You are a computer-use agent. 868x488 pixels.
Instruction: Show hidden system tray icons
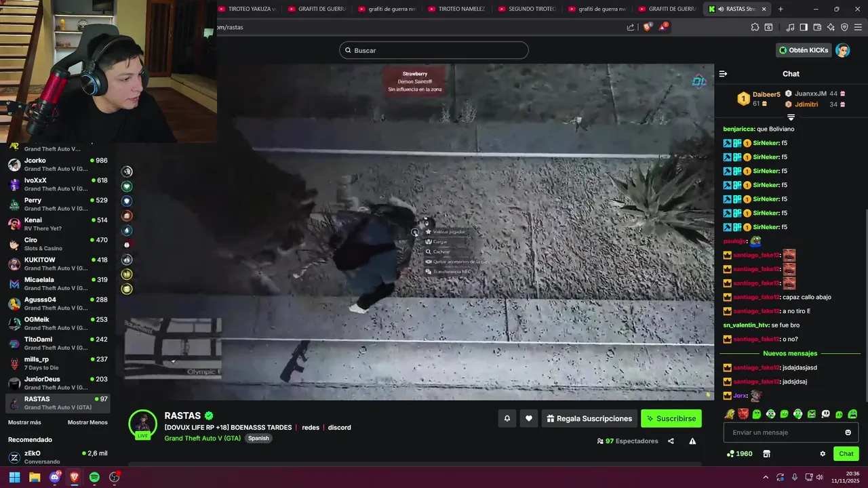(x=766, y=477)
